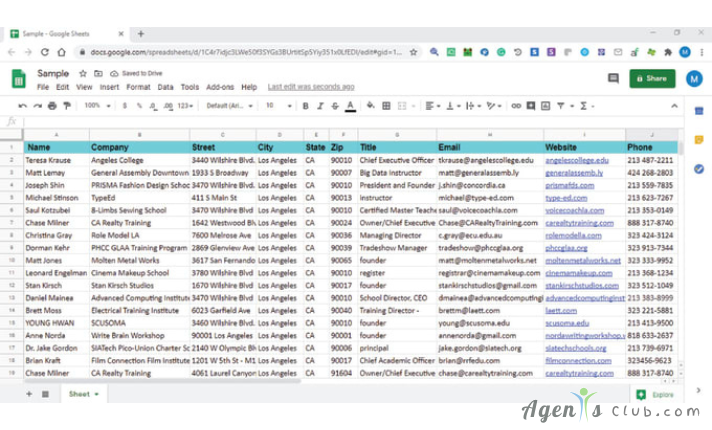Open Tasks side panel icon
The image size is (712, 430).
click(x=699, y=169)
